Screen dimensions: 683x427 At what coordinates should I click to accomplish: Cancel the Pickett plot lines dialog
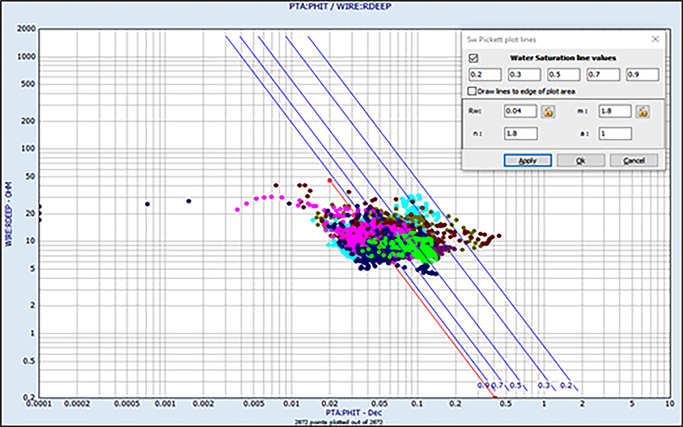(x=633, y=160)
